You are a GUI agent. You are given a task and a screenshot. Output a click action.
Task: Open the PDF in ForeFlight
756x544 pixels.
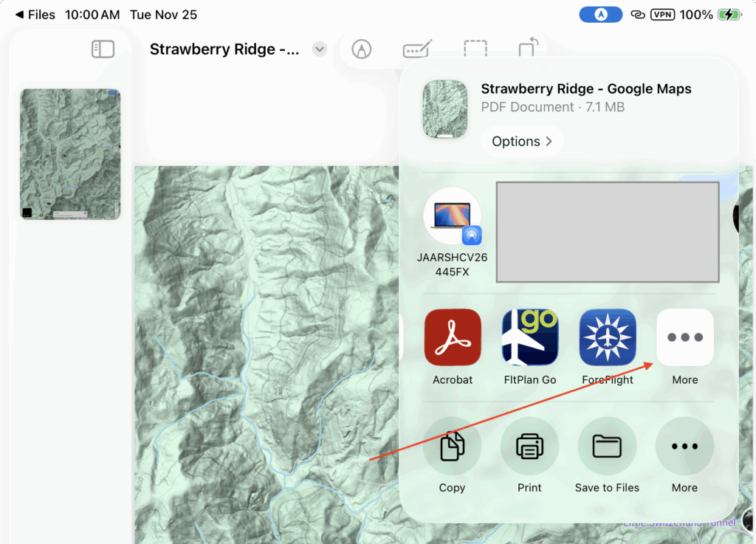click(x=608, y=337)
